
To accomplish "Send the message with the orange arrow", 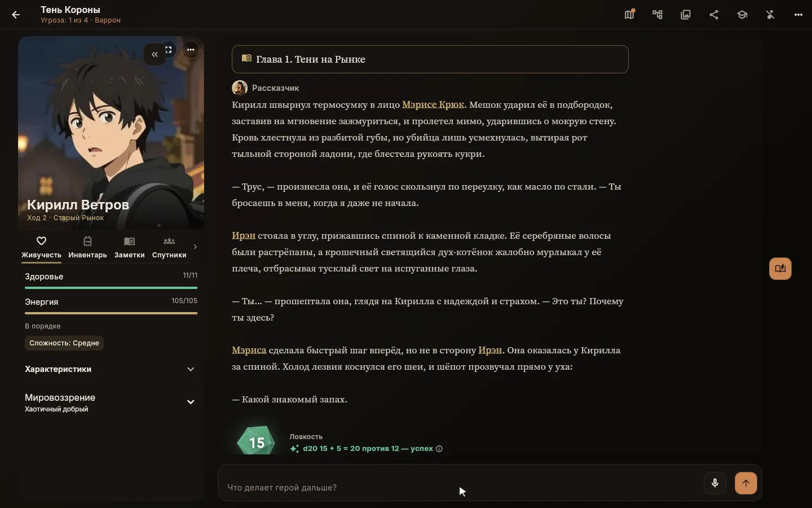I will tap(746, 483).
